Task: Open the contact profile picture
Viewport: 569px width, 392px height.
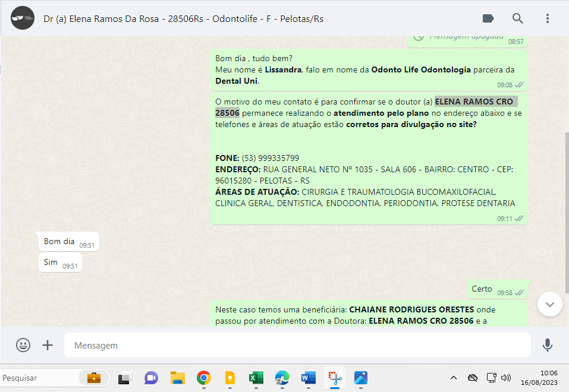Action: click(23, 18)
